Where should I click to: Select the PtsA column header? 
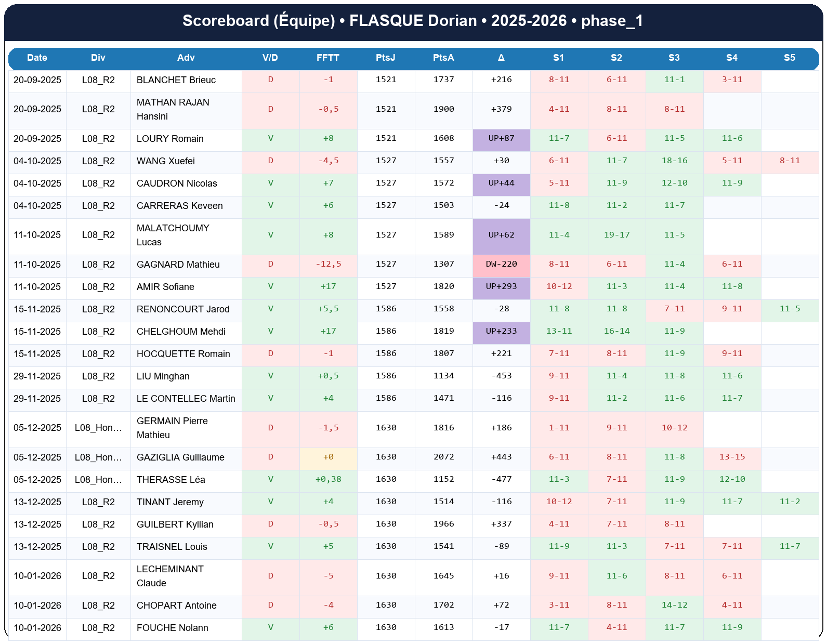[x=443, y=58]
